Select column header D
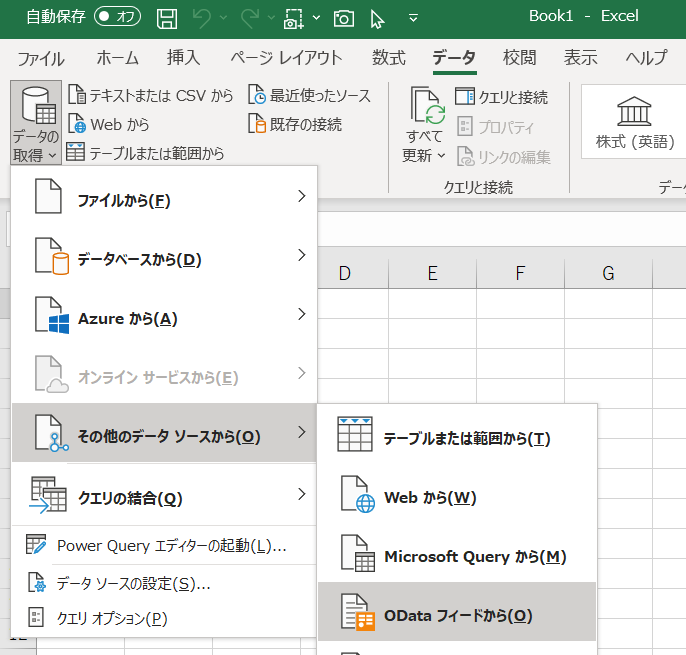This screenshot has width=686, height=655. (x=345, y=273)
